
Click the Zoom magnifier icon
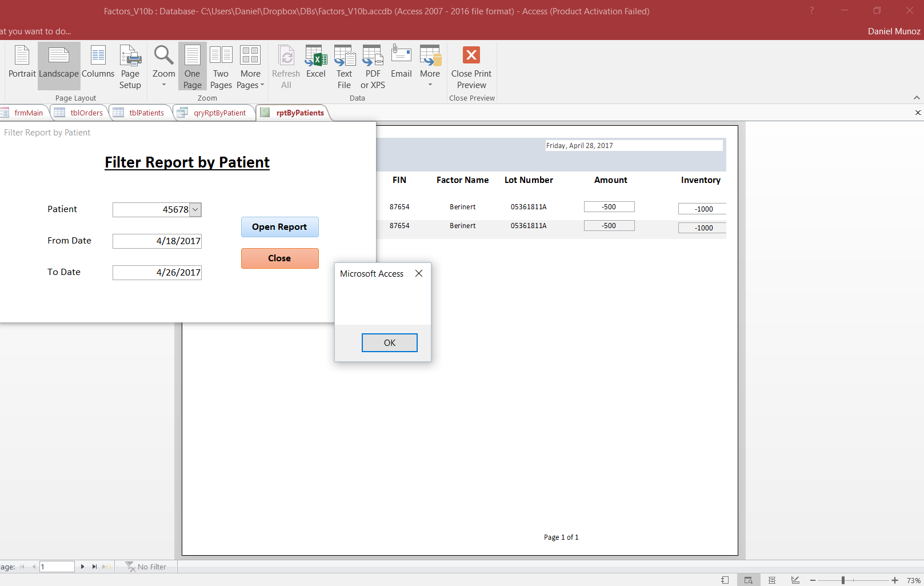coord(163,56)
